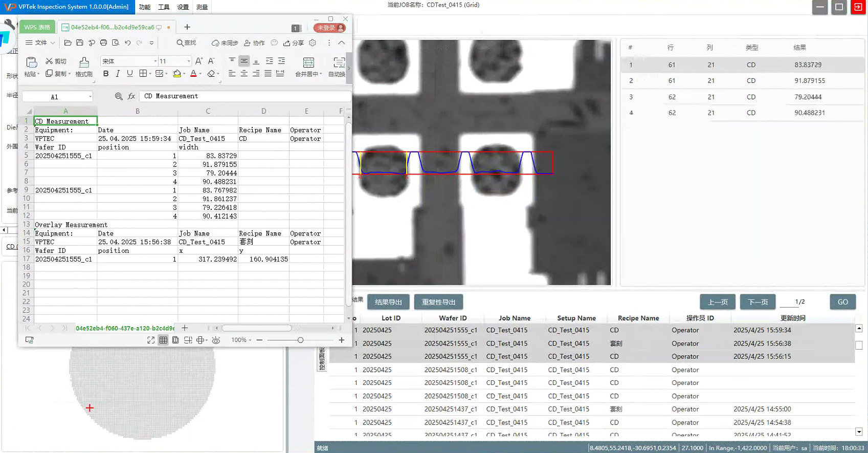Screen dimensions: 868x453
Task: Click the zoom magnifier beside fx
Action: [x=119, y=96]
